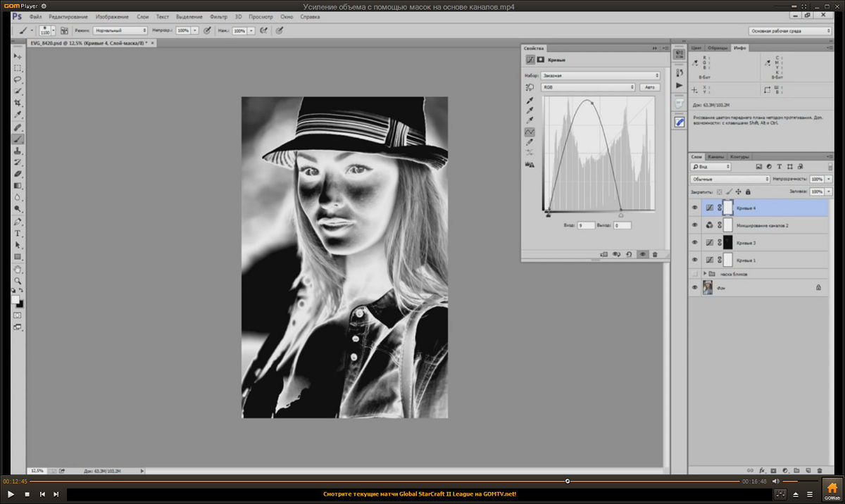The height and width of the screenshot is (504, 845).
Task: Toggle visibility of the Фон layer
Action: coord(695,288)
